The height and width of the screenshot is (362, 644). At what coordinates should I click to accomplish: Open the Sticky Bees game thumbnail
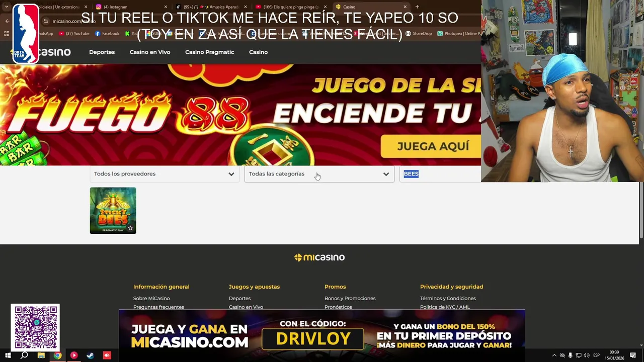[x=113, y=210]
